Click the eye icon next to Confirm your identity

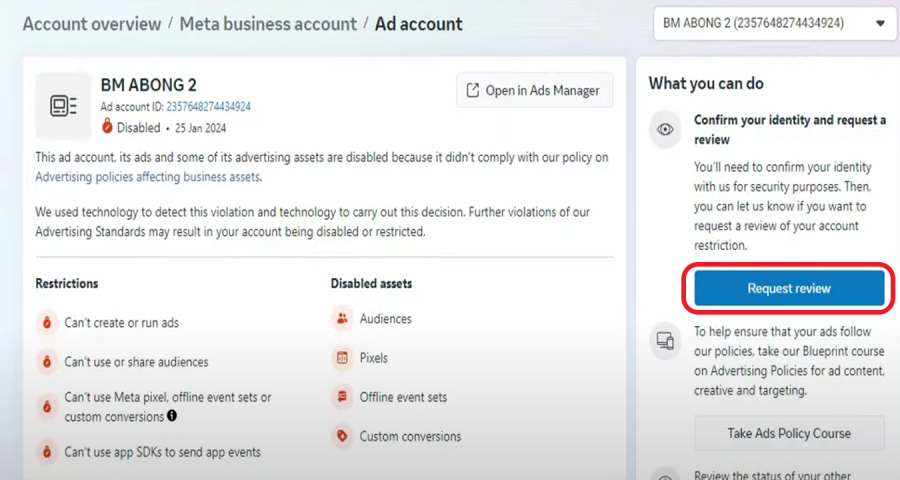665,129
